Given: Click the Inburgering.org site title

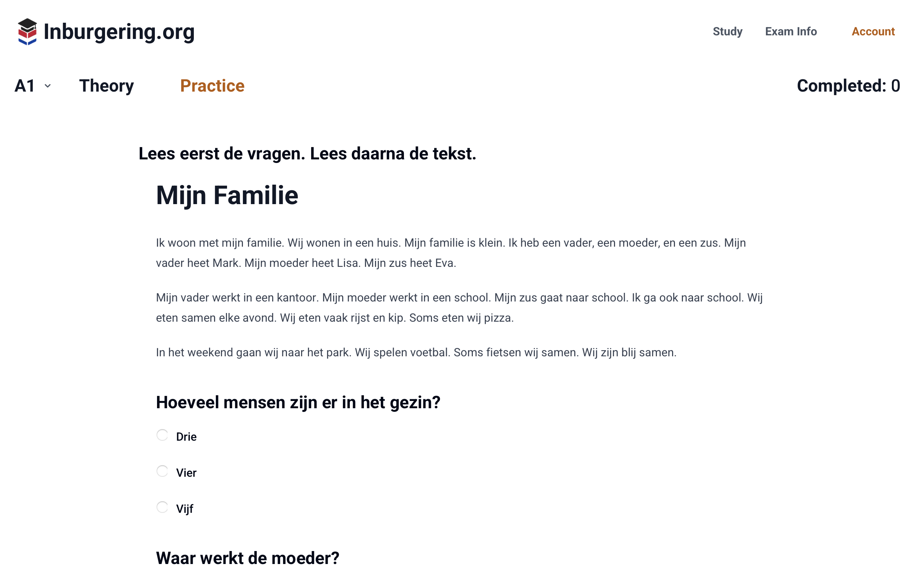Looking at the screenshot, I should (119, 32).
